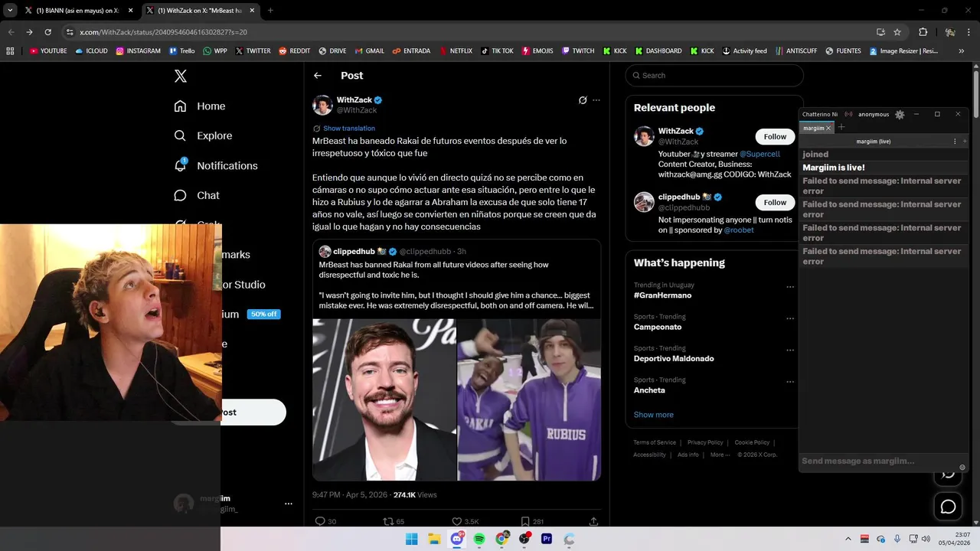Viewport: 980px width, 551px height.
Task: Close the margiim tab in Chatterino
Action: coord(828,128)
